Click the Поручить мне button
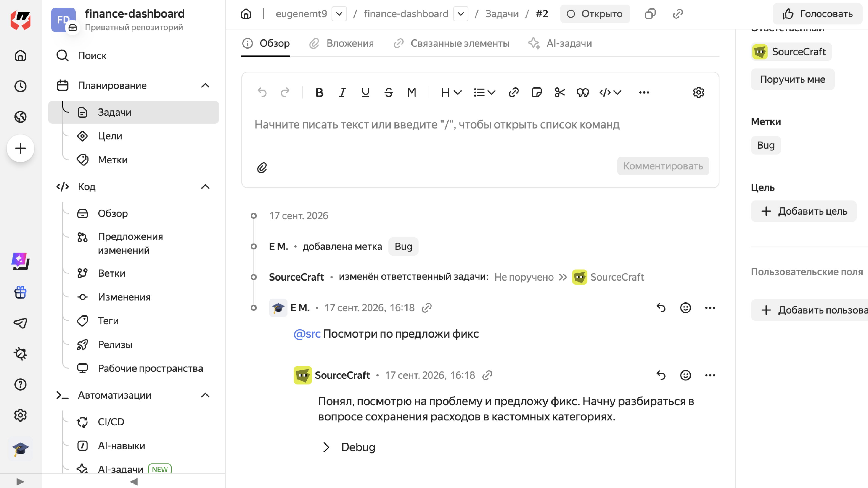Screen dimensions: 868x488 [793, 79]
